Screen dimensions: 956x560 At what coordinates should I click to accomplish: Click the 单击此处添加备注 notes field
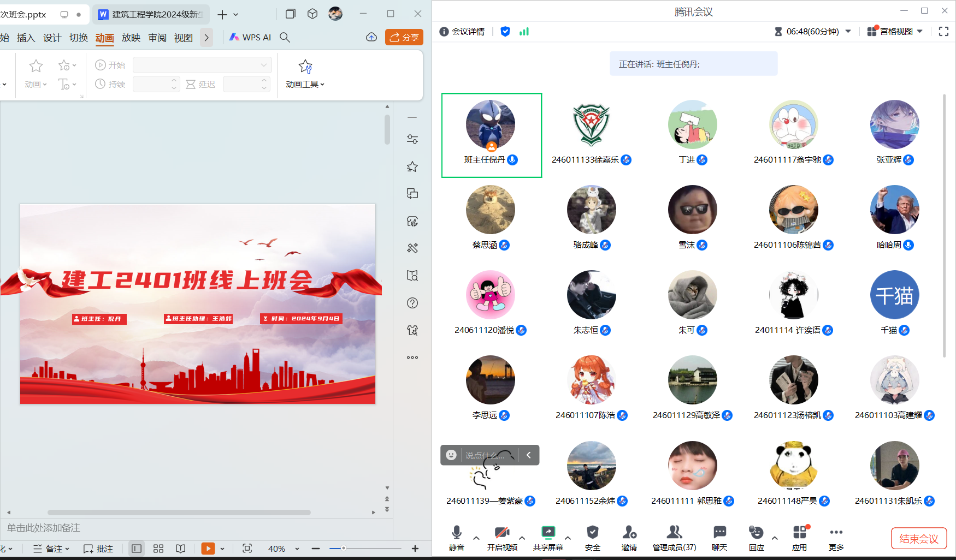click(x=44, y=528)
